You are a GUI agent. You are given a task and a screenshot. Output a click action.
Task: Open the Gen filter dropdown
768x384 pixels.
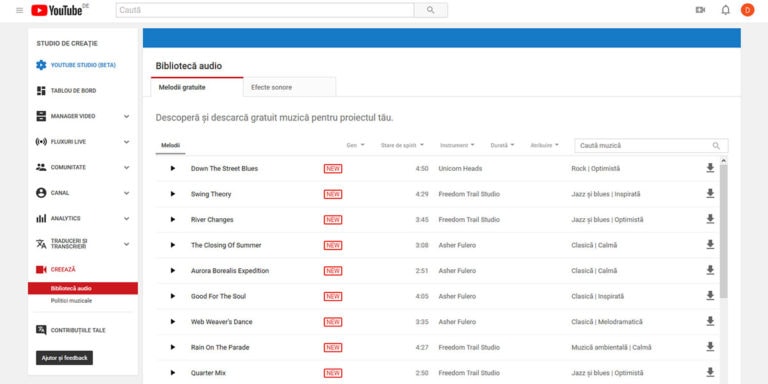pos(356,145)
